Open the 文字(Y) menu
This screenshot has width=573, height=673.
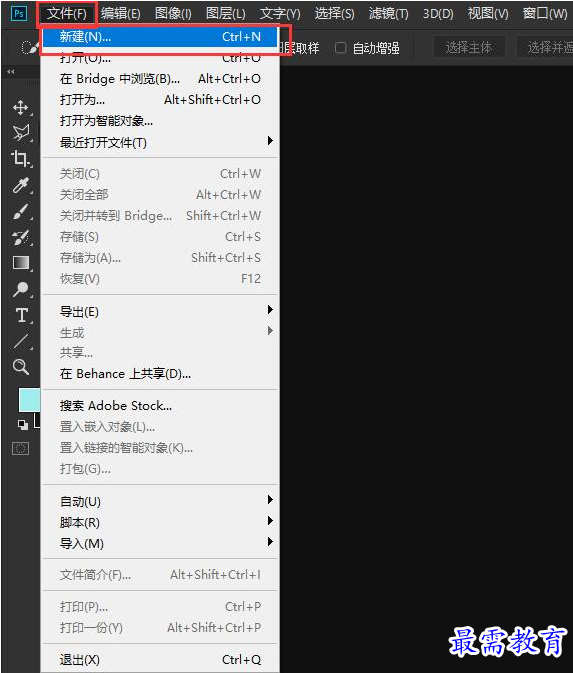point(280,14)
